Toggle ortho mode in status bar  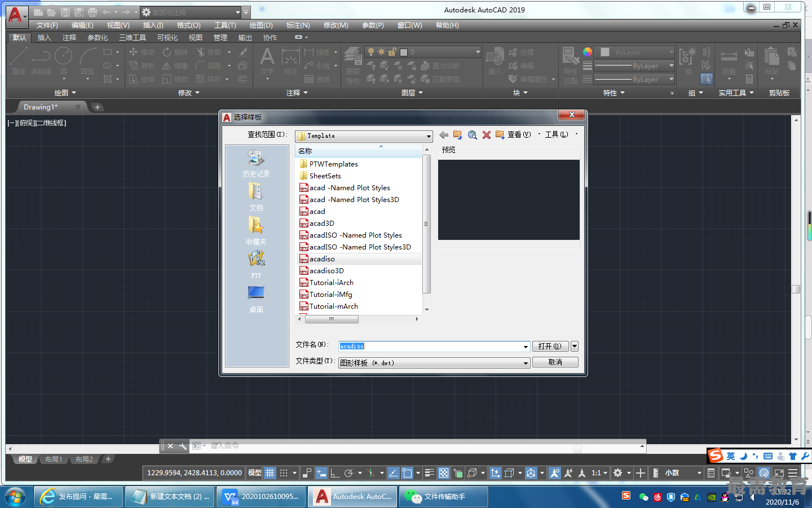pos(335,473)
